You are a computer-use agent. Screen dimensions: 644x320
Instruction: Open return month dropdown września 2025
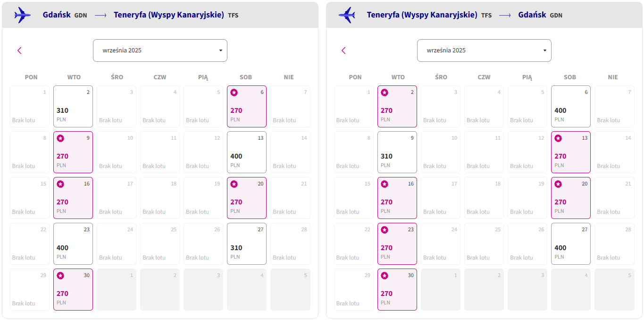(484, 51)
